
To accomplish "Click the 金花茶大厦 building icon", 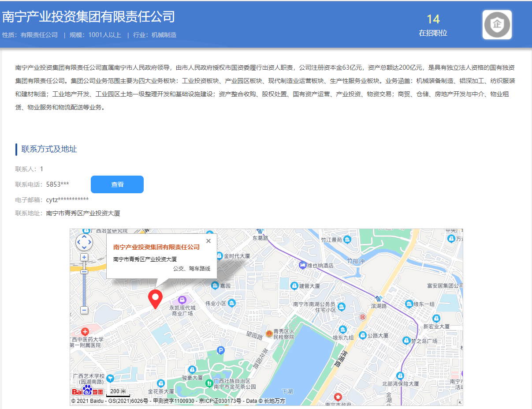I will [x=161, y=383].
